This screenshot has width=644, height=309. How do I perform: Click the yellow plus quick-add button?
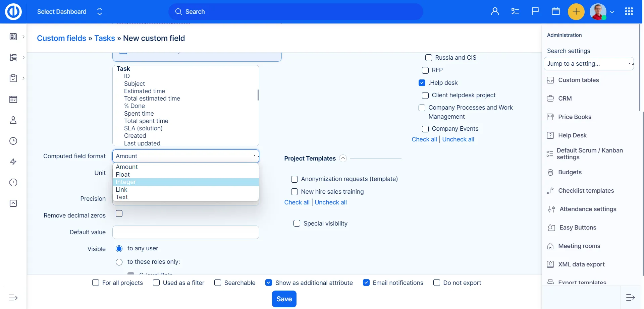576,12
